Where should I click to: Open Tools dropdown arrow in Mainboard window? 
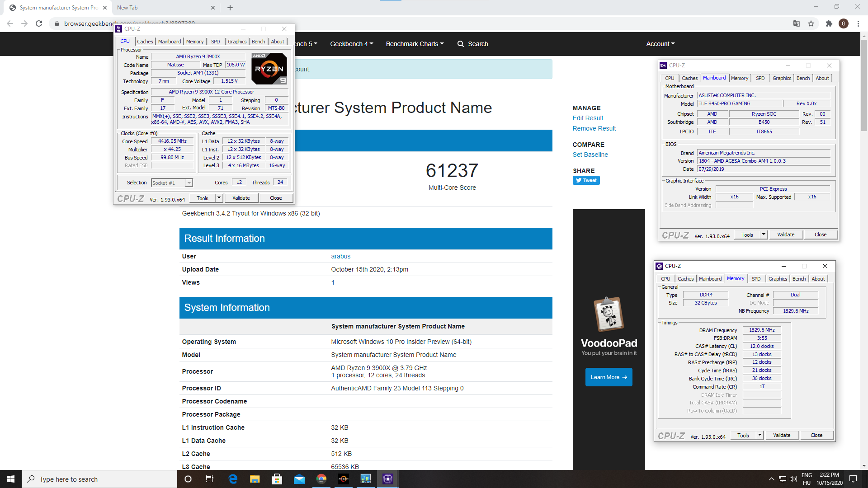(x=764, y=235)
